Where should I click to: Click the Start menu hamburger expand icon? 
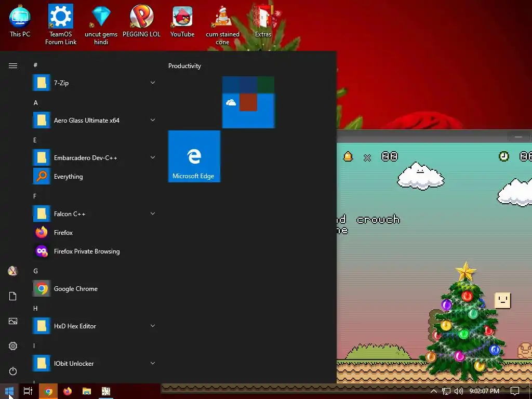pyautogui.click(x=13, y=66)
